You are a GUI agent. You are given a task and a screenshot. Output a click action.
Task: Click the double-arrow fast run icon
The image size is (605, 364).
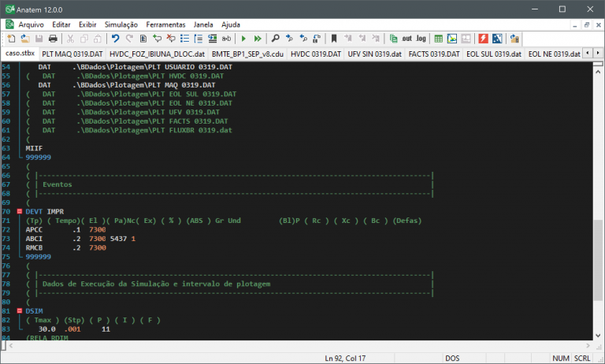point(258,38)
